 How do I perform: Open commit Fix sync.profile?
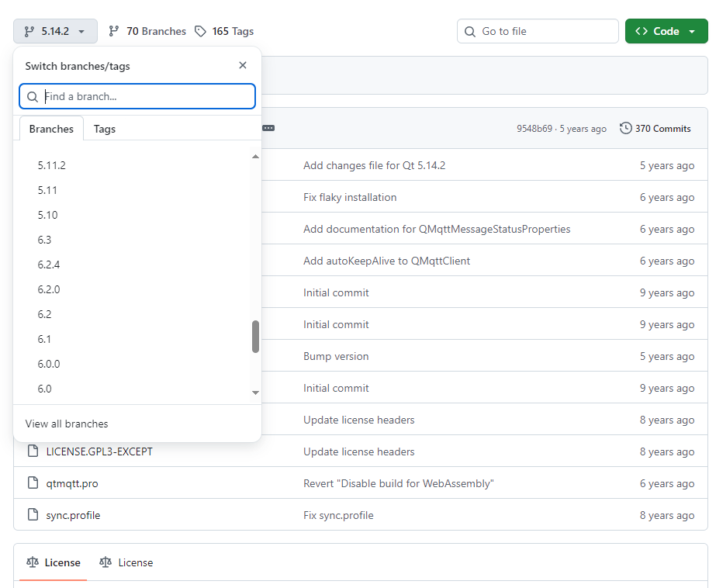pos(338,515)
